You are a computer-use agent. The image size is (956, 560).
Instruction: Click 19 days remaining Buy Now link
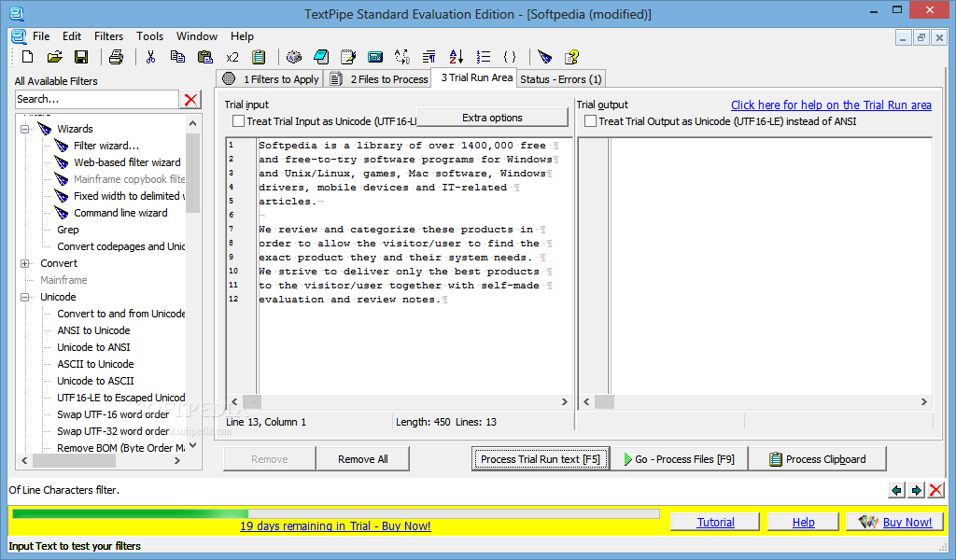click(335, 525)
